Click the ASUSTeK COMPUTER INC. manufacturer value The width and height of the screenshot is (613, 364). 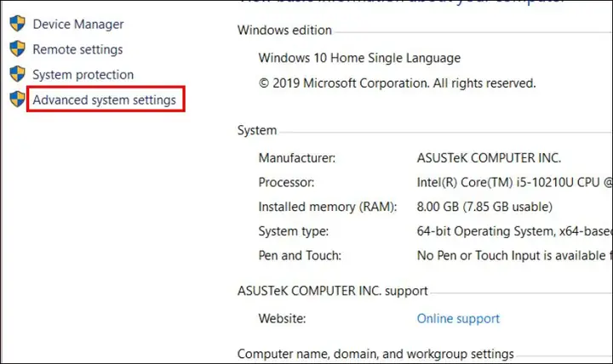pyautogui.click(x=489, y=158)
